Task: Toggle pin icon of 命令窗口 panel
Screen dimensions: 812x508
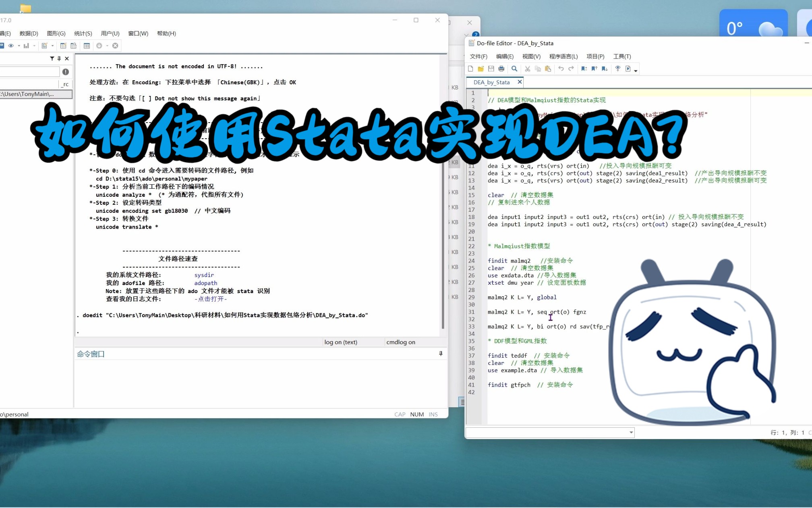Action: click(x=441, y=354)
